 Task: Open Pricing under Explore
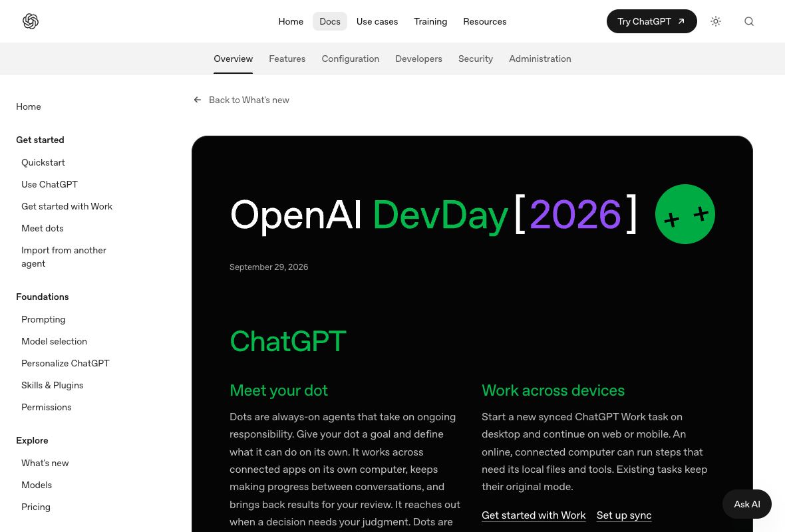coord(35,507)
